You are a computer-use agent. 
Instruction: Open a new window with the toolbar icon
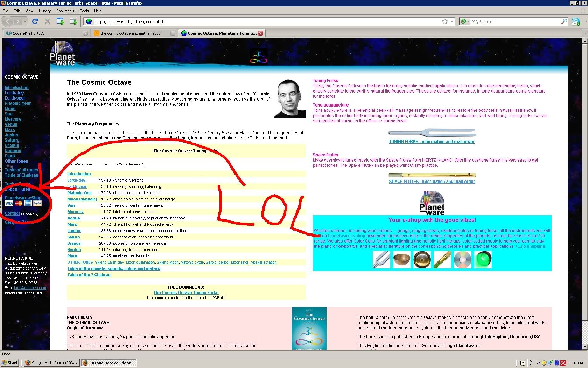pos(61,21)
